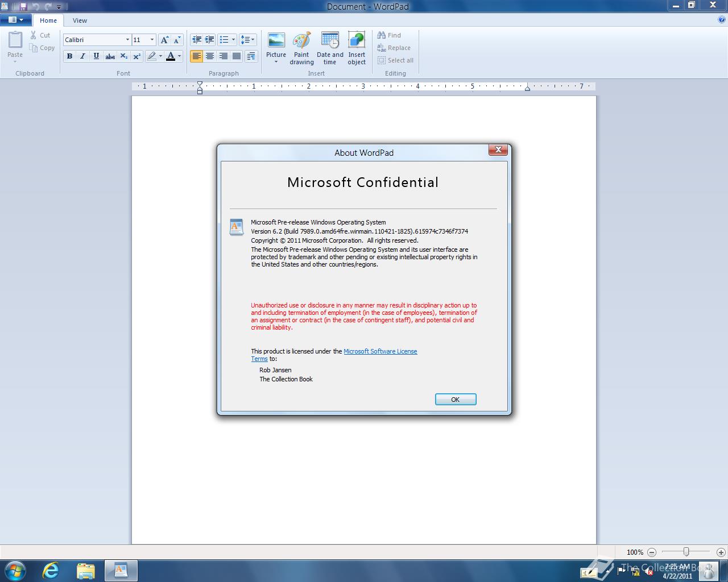Click the zoom slider thumb
This screenshot has height=582, width=728.
pyautogui.click(x=686, y=552)
